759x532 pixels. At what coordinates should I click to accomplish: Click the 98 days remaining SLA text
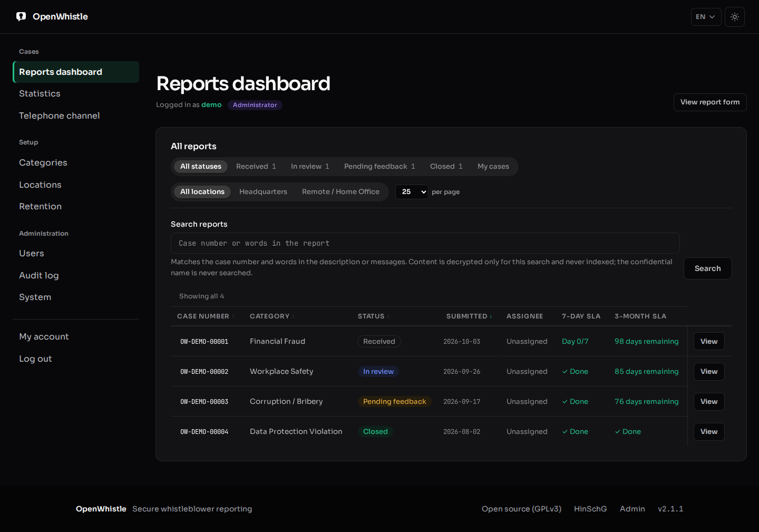click(646, 342)
